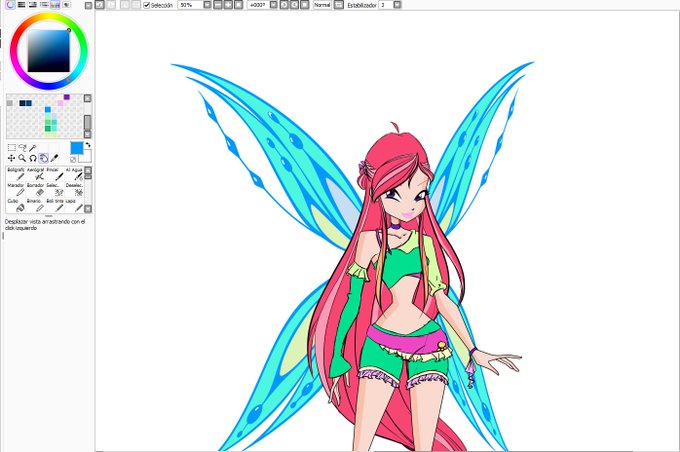Reset the canvas zoom level
The width and height of the screenshot is (680, 452).
(x=239, y=5)
